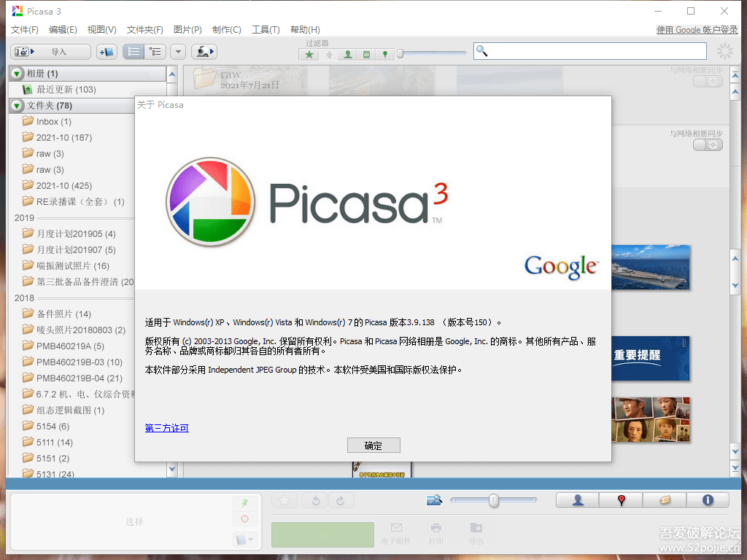Select the 月度计划201905 (4) folder

coord(69,234)
